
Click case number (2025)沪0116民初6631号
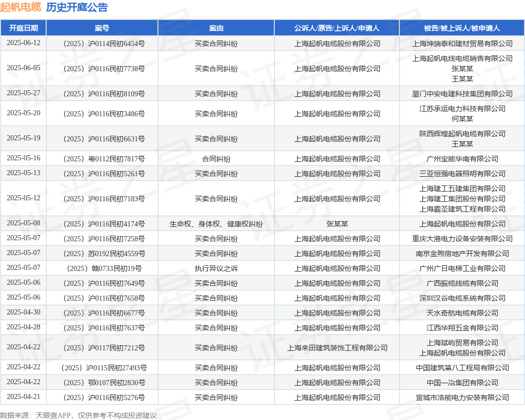(x=104, y=139)
